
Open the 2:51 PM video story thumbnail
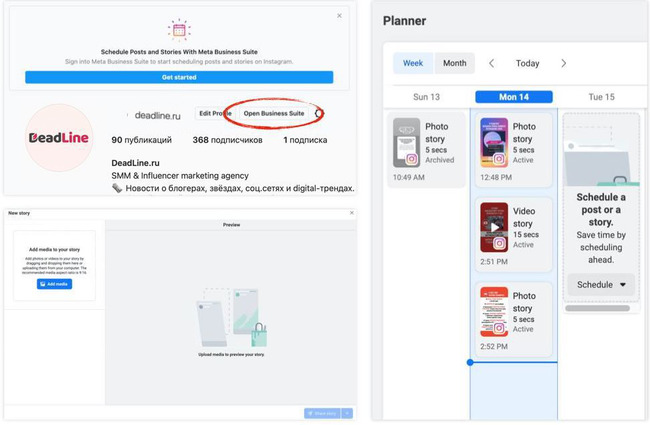[494, 227]
